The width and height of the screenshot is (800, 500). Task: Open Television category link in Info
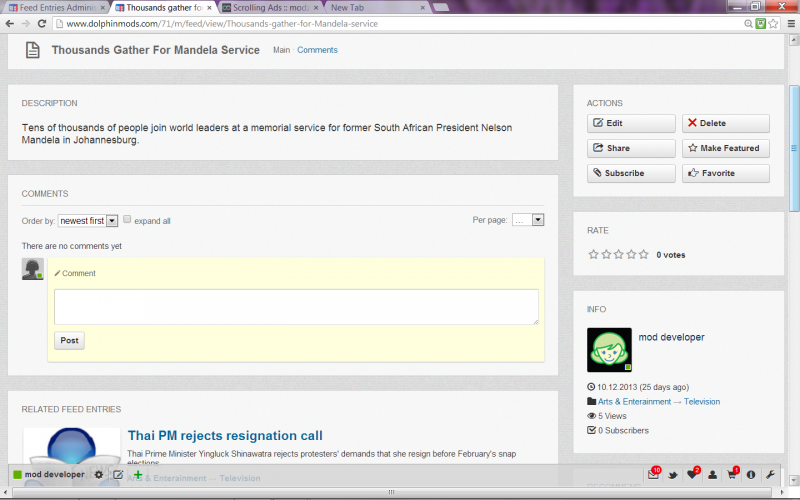pyautogui.click(x=702, y=402)
